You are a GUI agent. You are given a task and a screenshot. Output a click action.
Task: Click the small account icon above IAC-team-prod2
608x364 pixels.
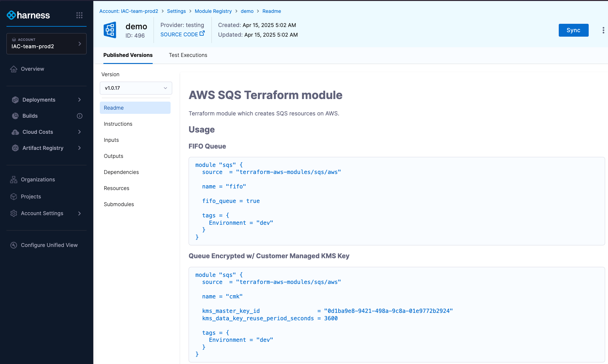14,40
